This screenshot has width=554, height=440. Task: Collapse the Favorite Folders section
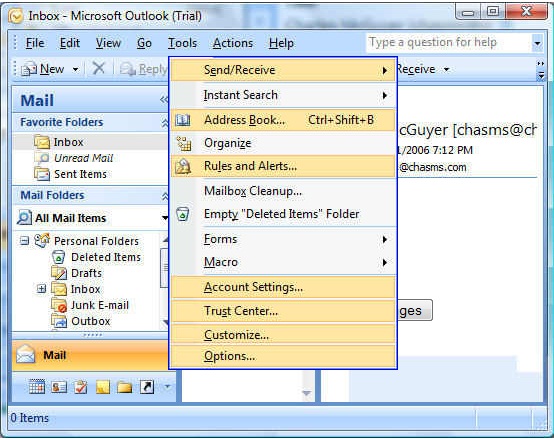[165, 123]
